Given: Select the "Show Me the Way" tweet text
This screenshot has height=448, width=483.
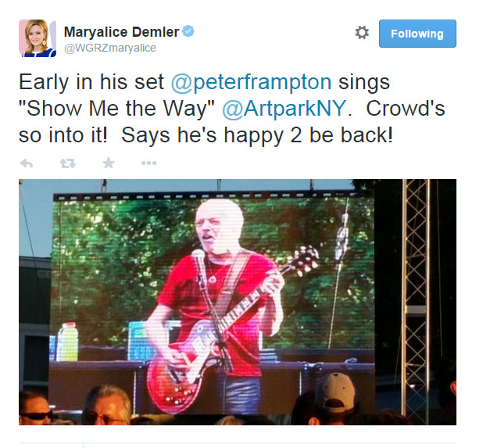Looking at the screenshot, I should [x=116, y=109].
